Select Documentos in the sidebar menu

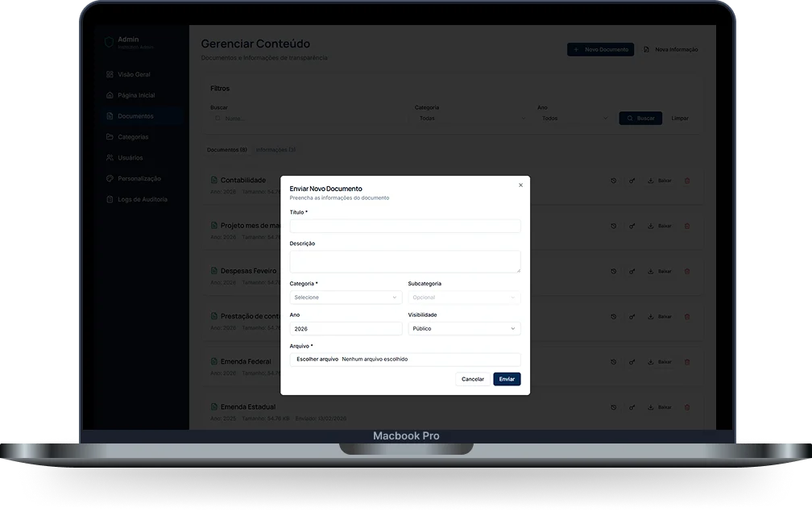pyautogui.click(x=143, y=116)
